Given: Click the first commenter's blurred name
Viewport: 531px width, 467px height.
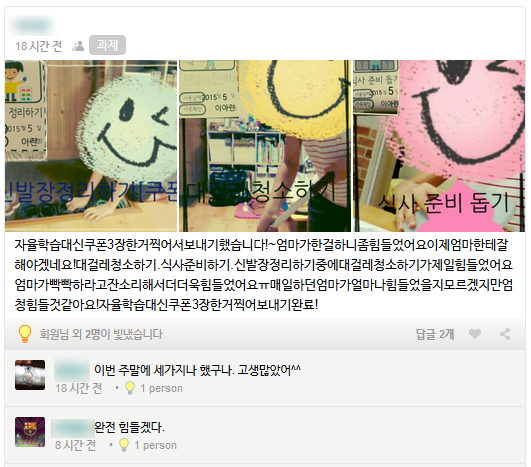Looking at the screenshot, I should click(72, 369).
